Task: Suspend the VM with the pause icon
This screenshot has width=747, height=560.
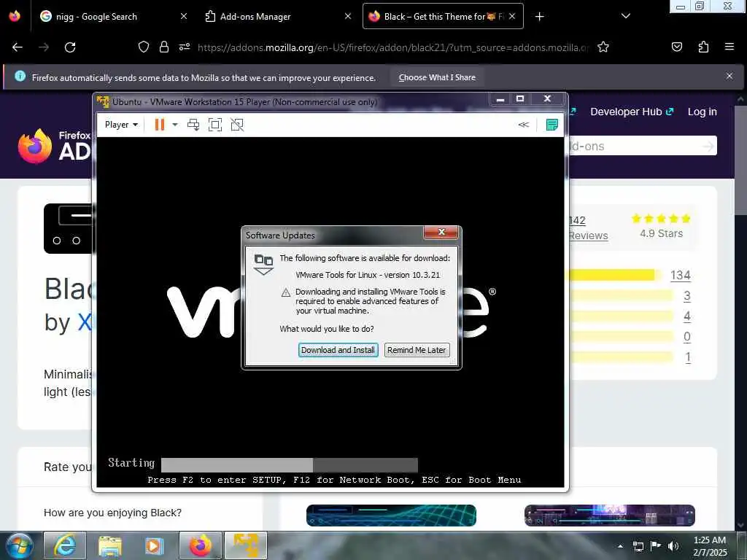Action: pos(160,125)
